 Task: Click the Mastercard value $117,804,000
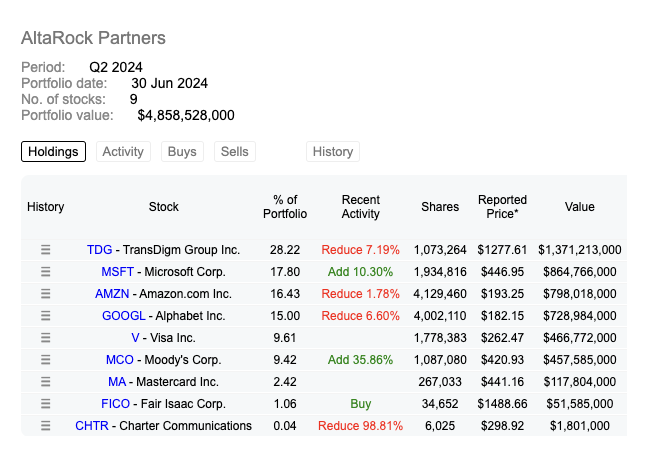(x=580, y=382)
